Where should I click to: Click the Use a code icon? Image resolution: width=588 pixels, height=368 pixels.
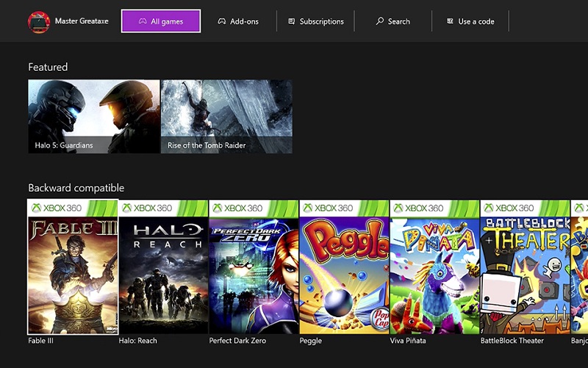[x=450, y=21]
